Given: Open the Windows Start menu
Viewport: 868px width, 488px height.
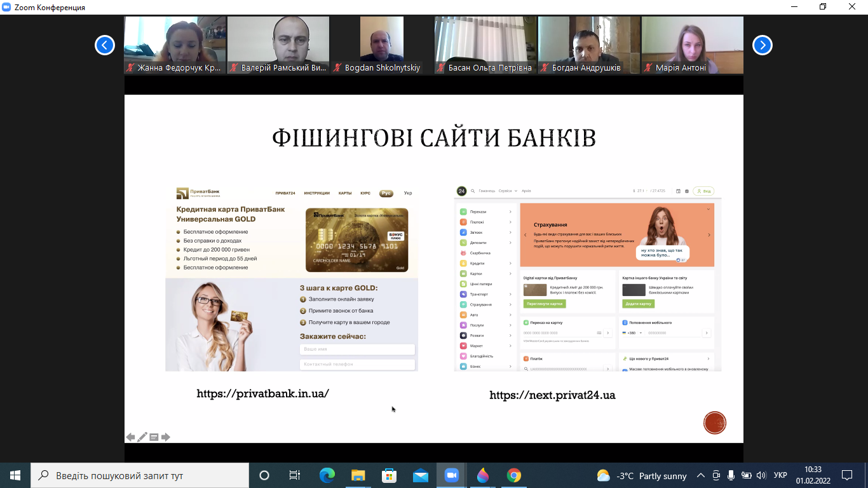Looking at the screenshot, I should [x=15, y=475].
